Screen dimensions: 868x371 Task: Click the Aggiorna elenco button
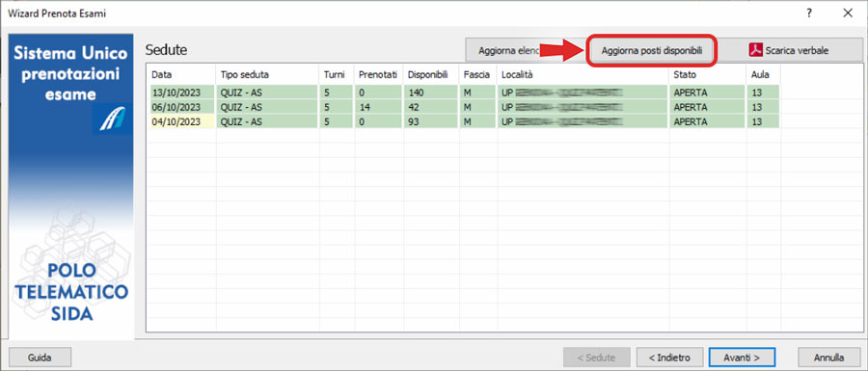click(x=502, y=51)
